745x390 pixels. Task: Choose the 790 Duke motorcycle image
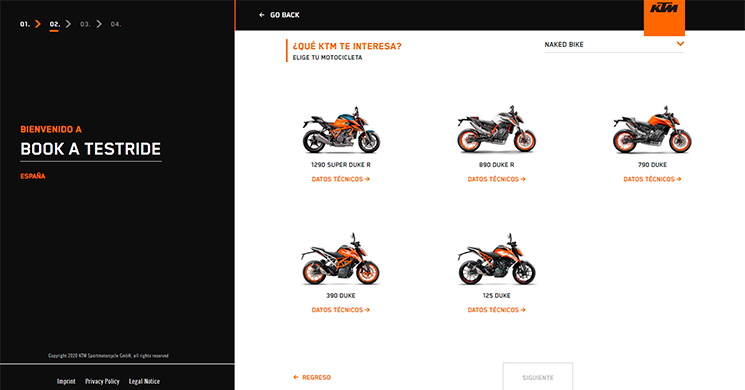(652, 129)
